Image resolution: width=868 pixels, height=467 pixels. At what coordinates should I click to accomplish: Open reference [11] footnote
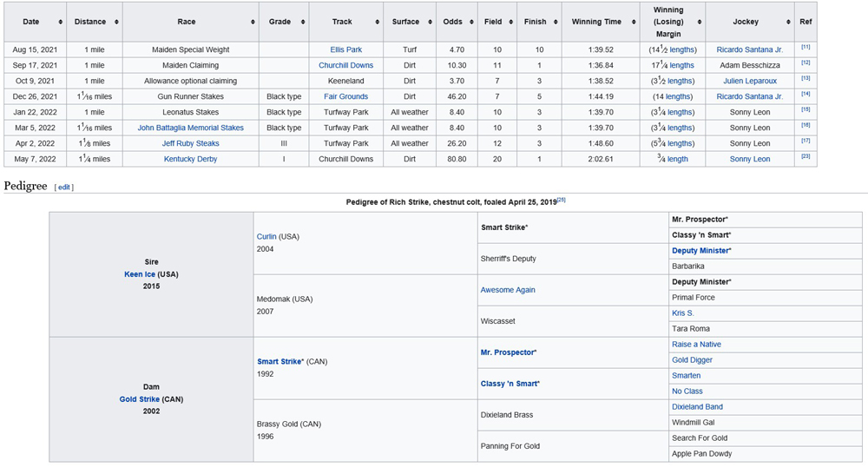[806, 48]
